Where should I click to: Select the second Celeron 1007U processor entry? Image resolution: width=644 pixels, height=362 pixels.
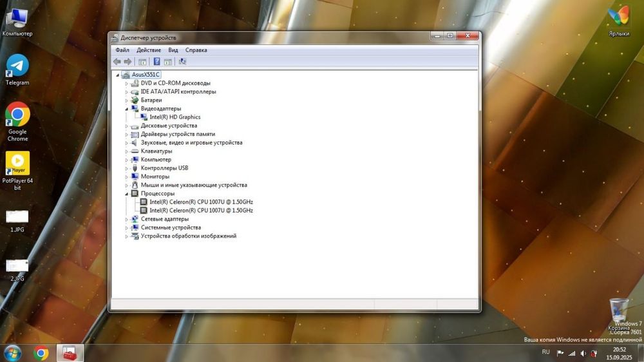(201, 211)
